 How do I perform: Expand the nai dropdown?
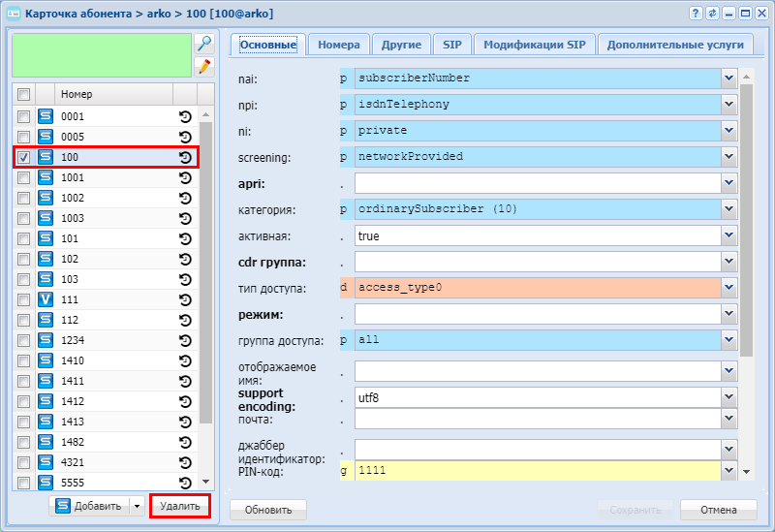pos(728,77)
